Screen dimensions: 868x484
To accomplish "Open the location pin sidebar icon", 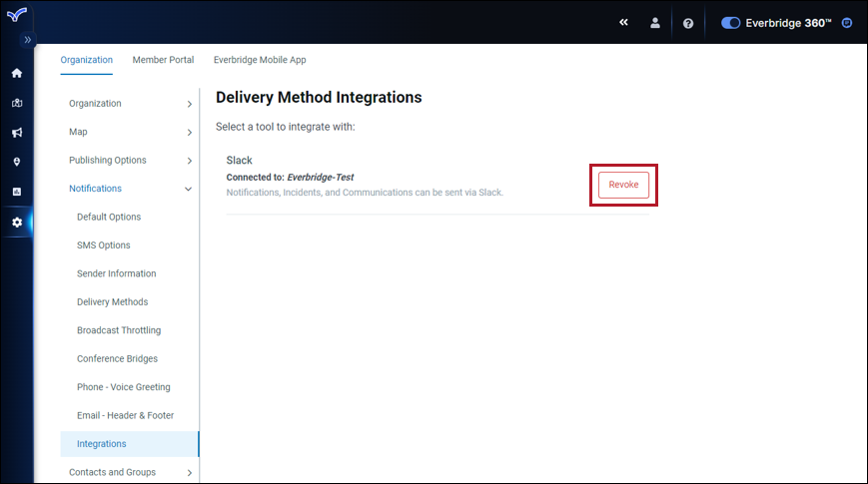I will pos(17,162).
